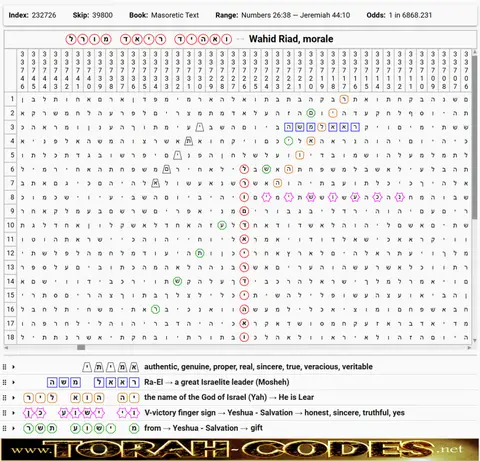The width and height of the screenshot is (480, 461).
Task: Select the green circled letter in grid row 10
Action: click(222, 225)
